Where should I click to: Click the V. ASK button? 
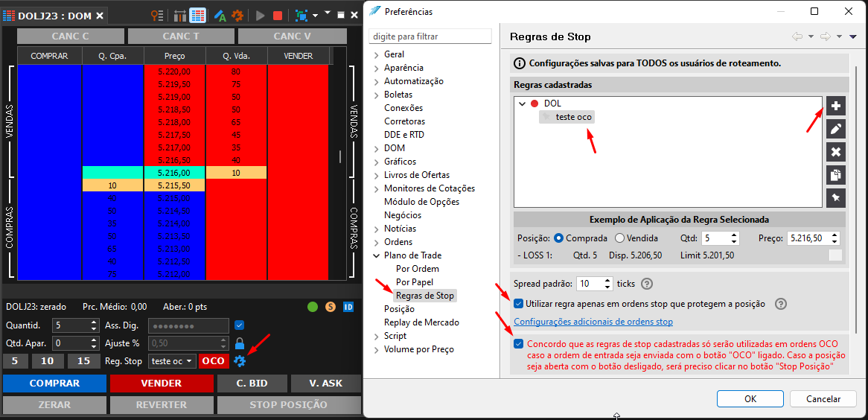326,384
